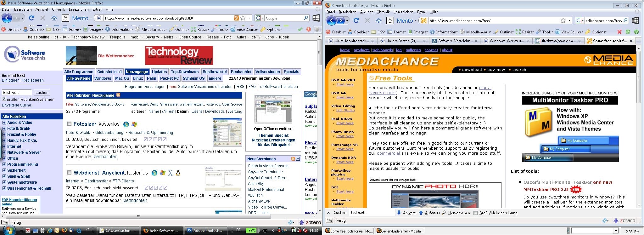The height and width of the screenshot is (235, 644).
Task: Open Home in the Mediachance Firefox window
Action: [x=379, y=20]
